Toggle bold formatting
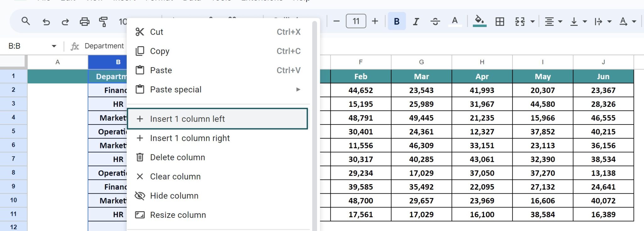The image size is (644, 231). click(397, 21)
